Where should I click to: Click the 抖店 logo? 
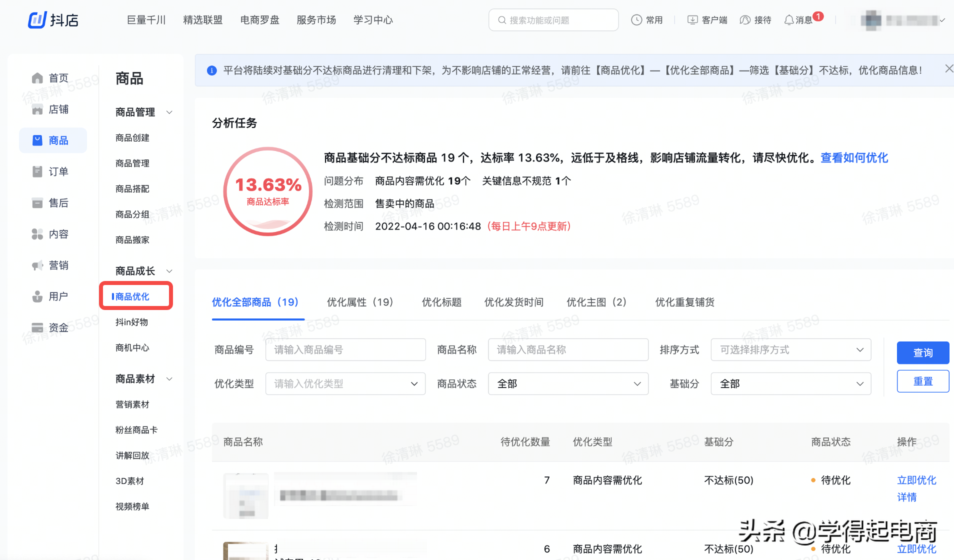tap(53, 20)
